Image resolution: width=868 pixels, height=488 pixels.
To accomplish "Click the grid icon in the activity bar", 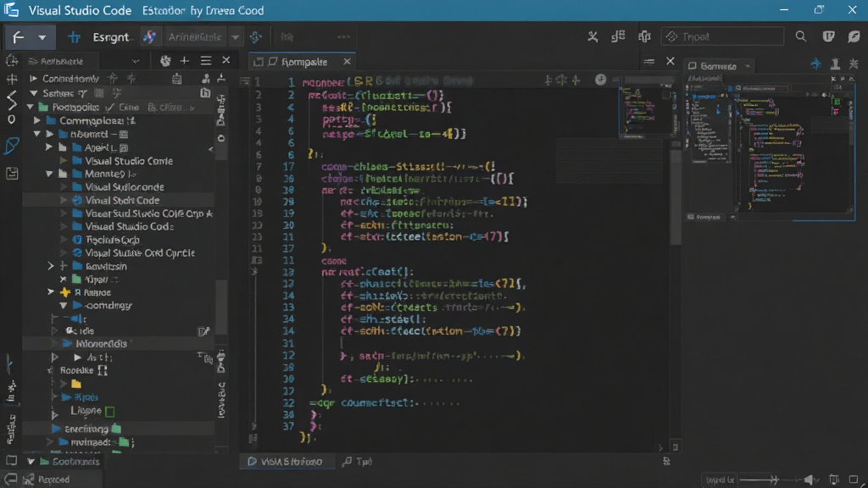I will (11, 79).
